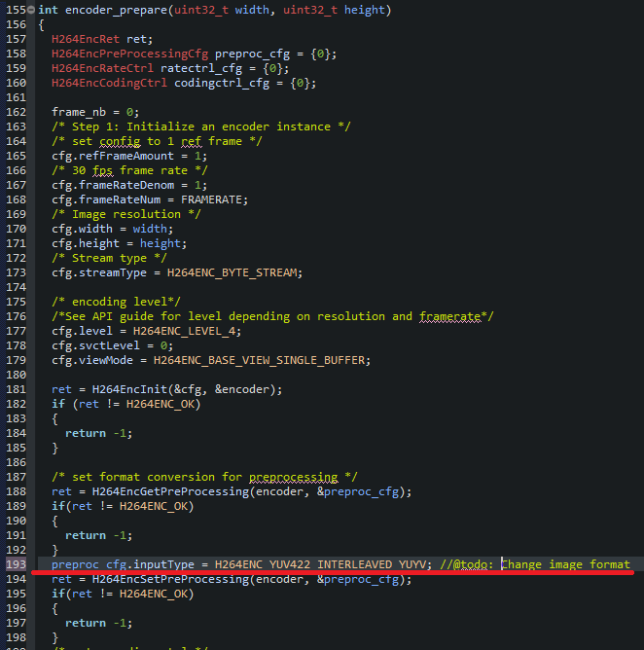Click the if condition on line 182
Image resolution: width=644 pixels, height=650 pixels.
(126, 404)
